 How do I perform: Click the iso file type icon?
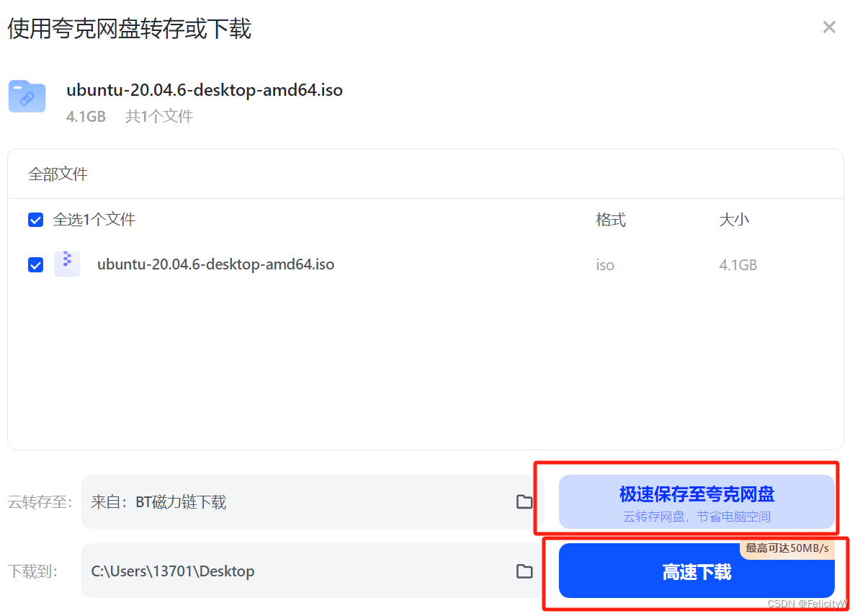click(68, 264)
